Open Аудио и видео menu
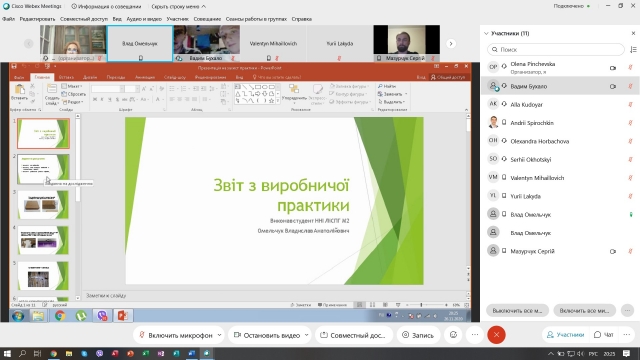 [x=144, y=19]
